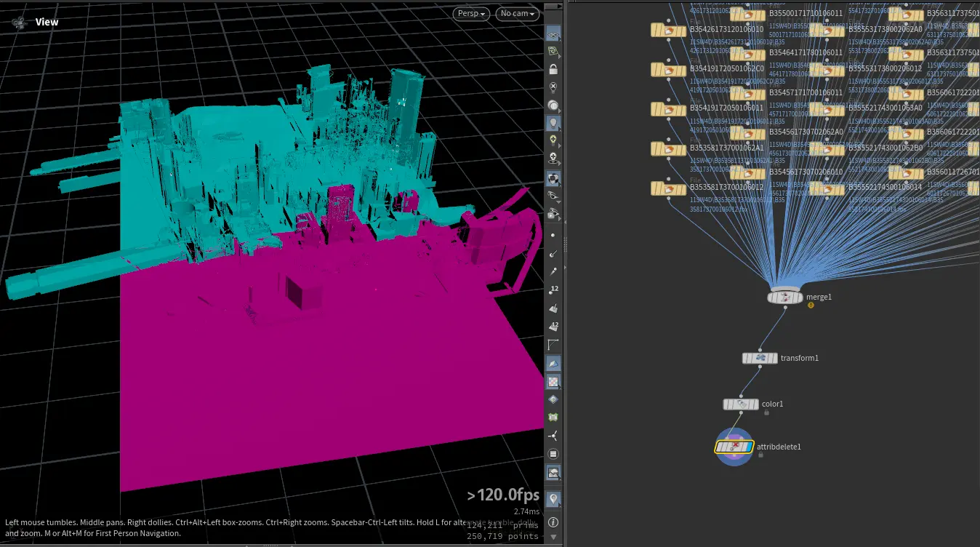Select the transform1 node
Viewport: 980px width, 547px height.
tap(760, 359)
